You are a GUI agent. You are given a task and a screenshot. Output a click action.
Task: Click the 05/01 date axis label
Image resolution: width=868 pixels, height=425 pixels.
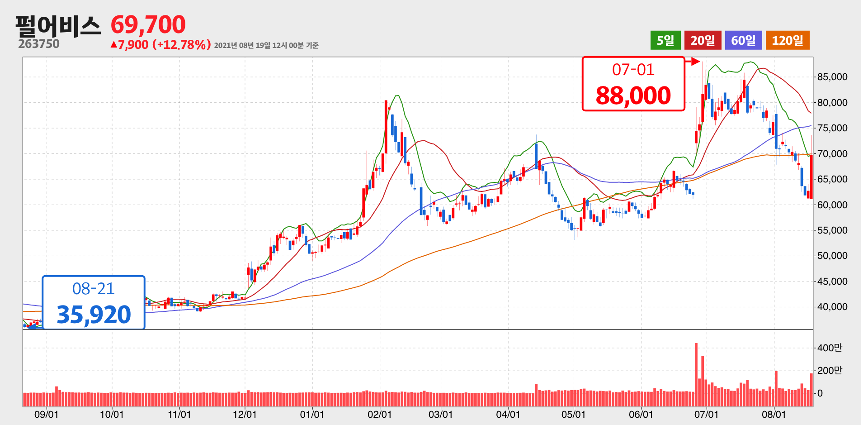pyautogui.click(x=574, y=415)
